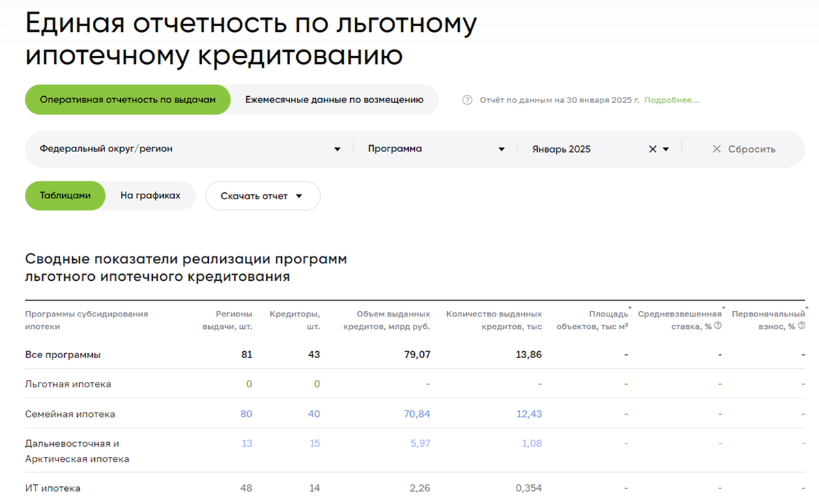Image resolution: width=819 pixels, height=504 pixels.
Task: Click value 80 in Семейная ипотека row
Action: (246, 414)
